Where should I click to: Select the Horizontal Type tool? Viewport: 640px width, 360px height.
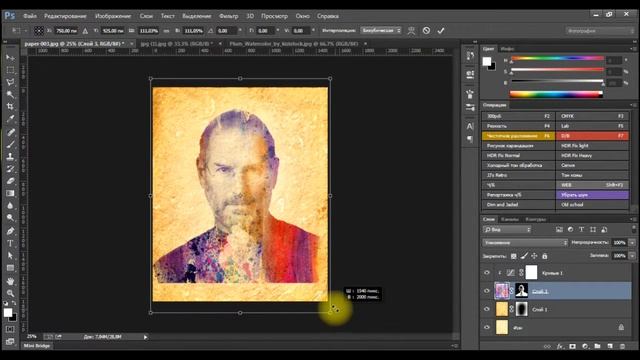click(x=11, y=243)
